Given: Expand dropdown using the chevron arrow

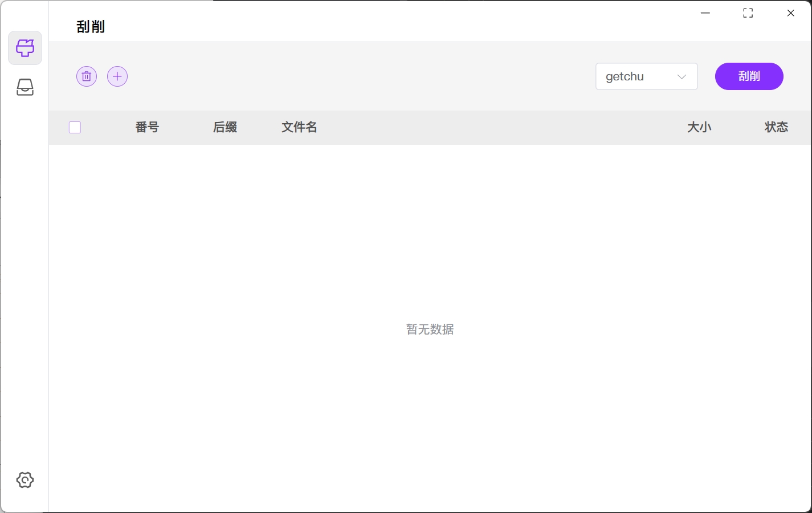Looking at the screenshot, I should pos(682,76).
